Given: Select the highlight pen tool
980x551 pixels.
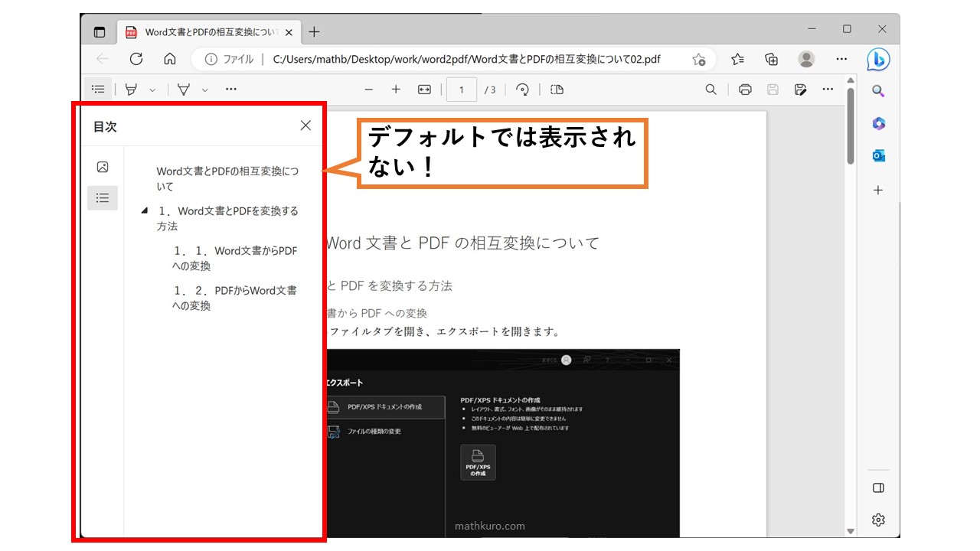Looking at the screenshot, I should click(131, 90).
